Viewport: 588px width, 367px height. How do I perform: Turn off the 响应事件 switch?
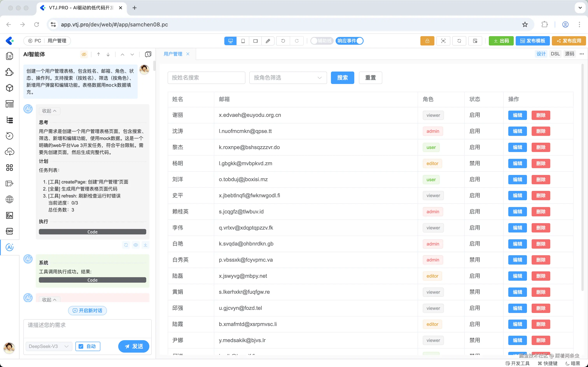click(350, 41)
